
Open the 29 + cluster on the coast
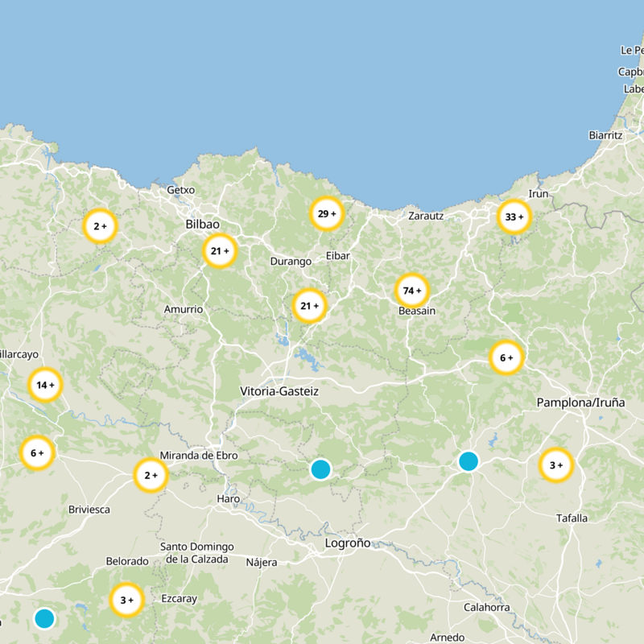coord(327,213)
